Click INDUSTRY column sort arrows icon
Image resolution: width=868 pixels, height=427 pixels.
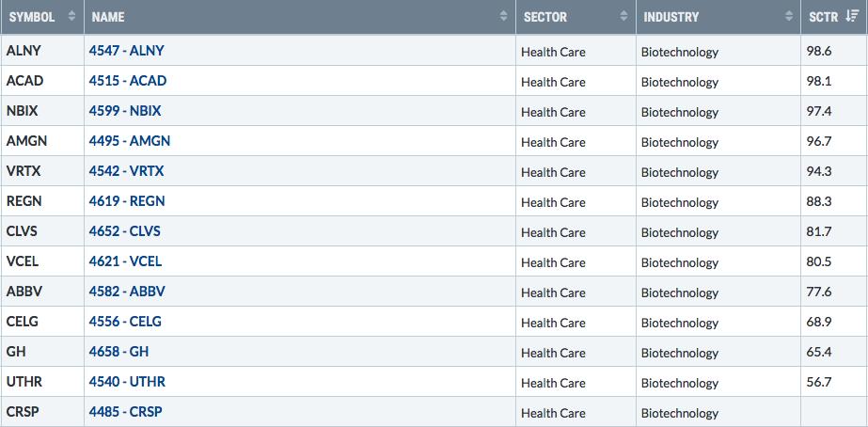click(x=789, y=17)
